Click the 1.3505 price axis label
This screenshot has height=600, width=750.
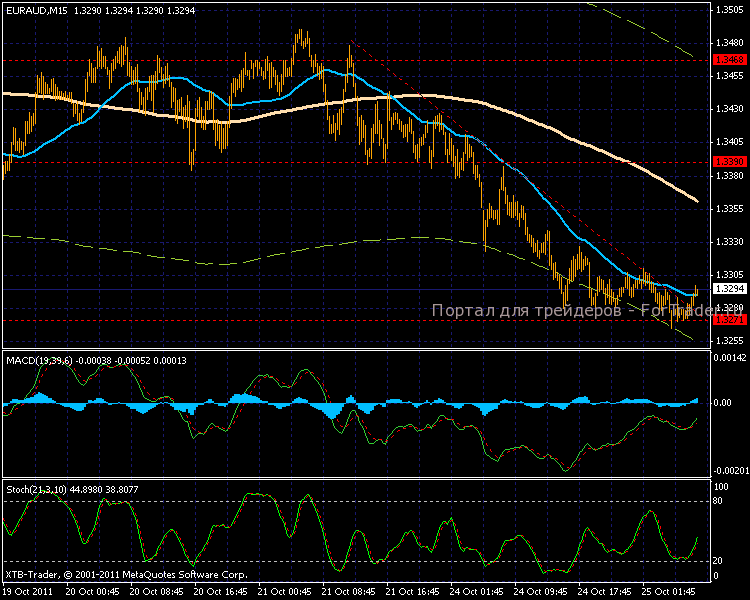[x=728, y=10]
